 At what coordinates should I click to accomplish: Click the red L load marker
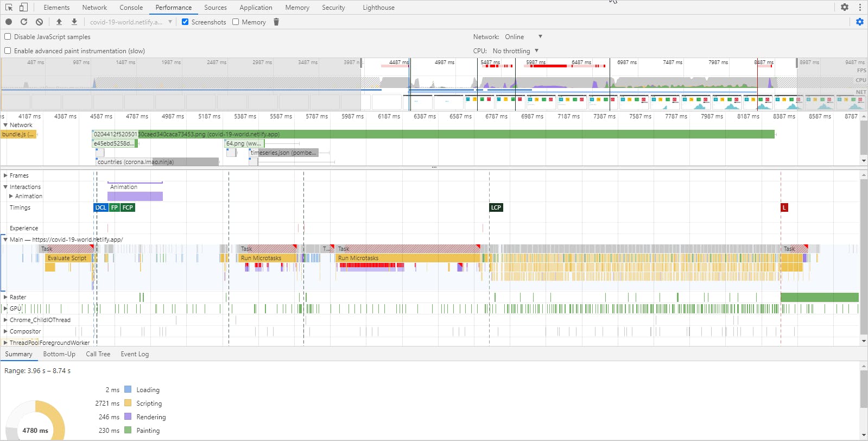784,207
